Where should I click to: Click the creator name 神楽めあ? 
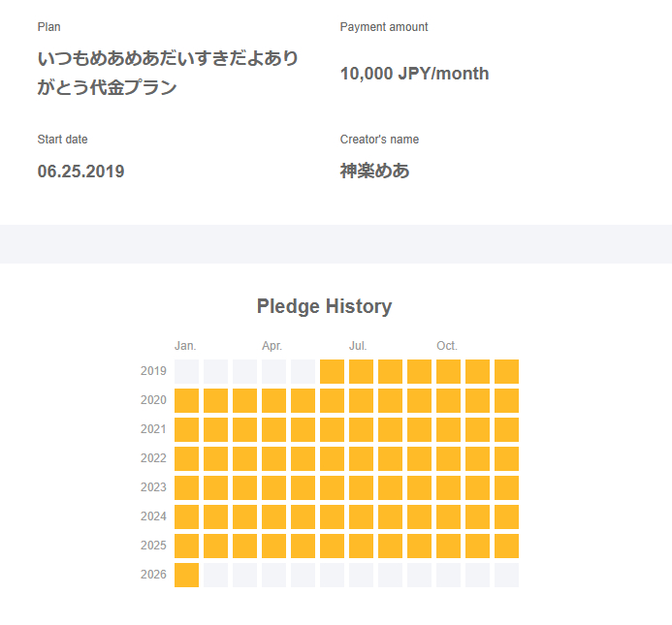tap(374, 171)
